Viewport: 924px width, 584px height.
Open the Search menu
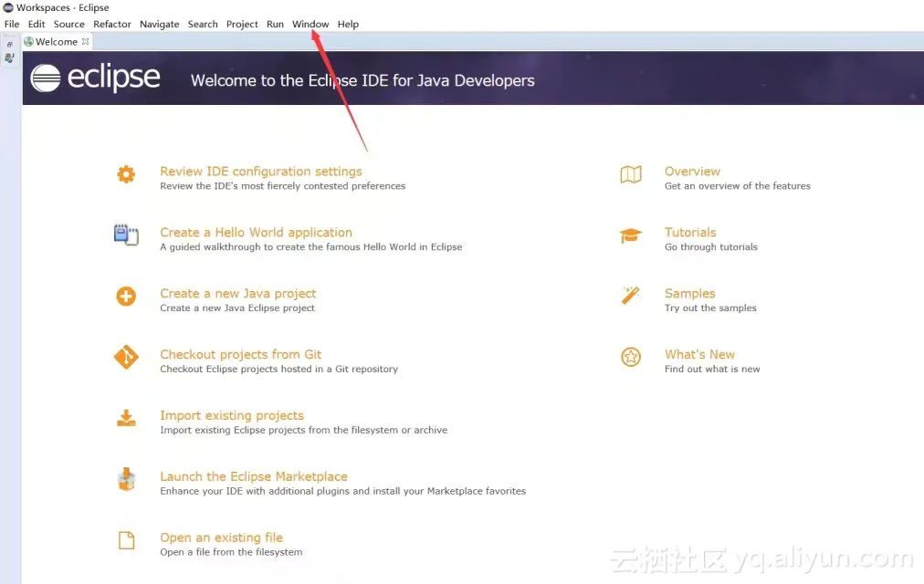(x=203, y=24)
